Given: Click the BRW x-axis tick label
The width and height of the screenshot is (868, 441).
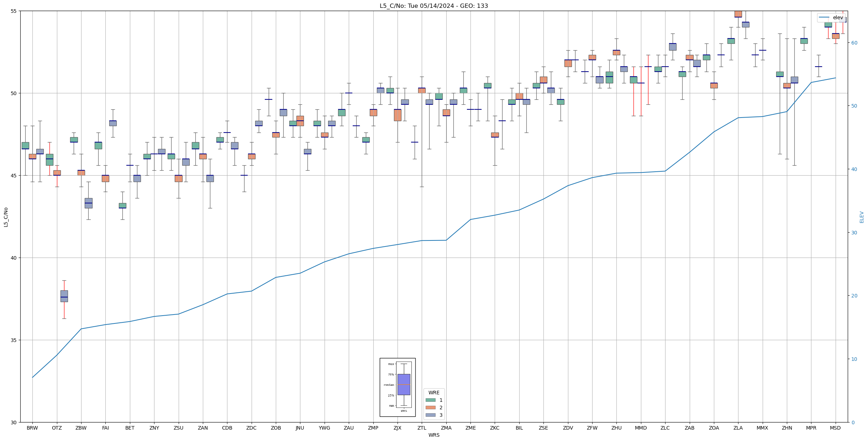Looking at the screenshot, I should click(32, 428).
